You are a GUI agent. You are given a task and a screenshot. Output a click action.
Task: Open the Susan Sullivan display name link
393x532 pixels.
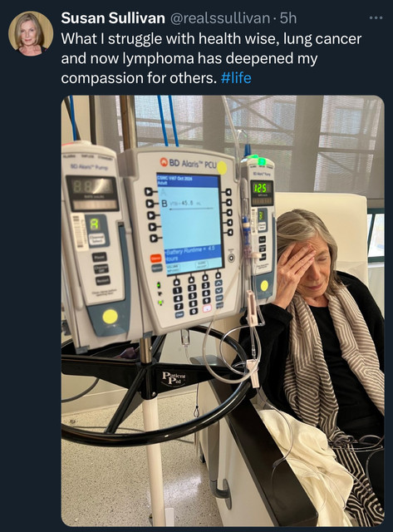tap(113, 18)
